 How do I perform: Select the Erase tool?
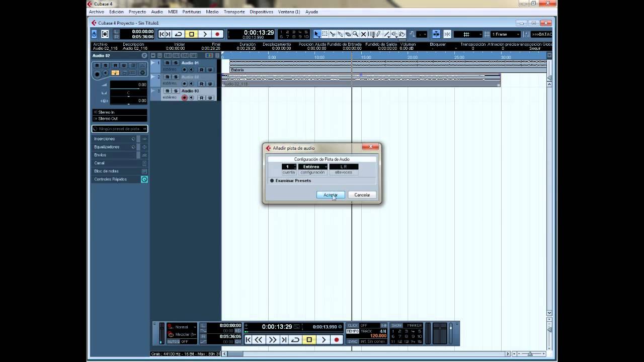click(x=348, y=34)
